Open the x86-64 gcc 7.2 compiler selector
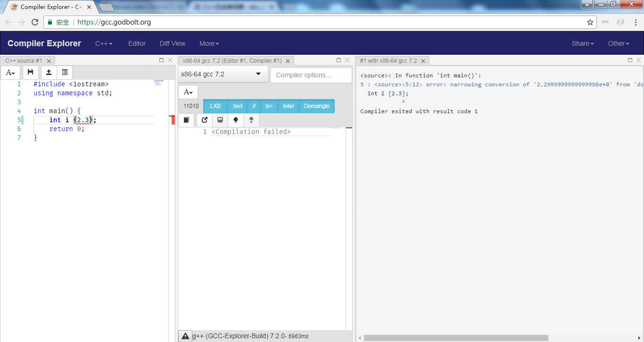The image size is (644, 342). click(223, 75)
